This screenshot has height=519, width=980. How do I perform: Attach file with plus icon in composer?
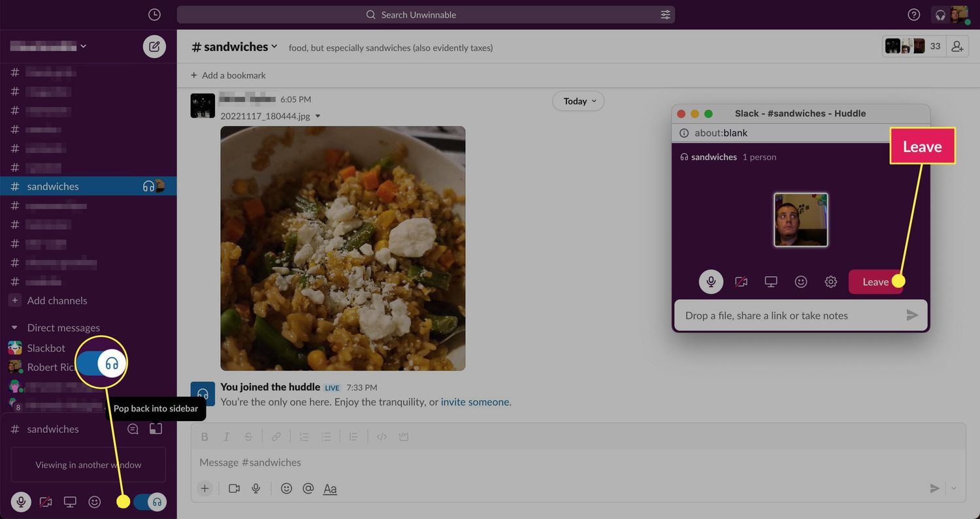205,488
